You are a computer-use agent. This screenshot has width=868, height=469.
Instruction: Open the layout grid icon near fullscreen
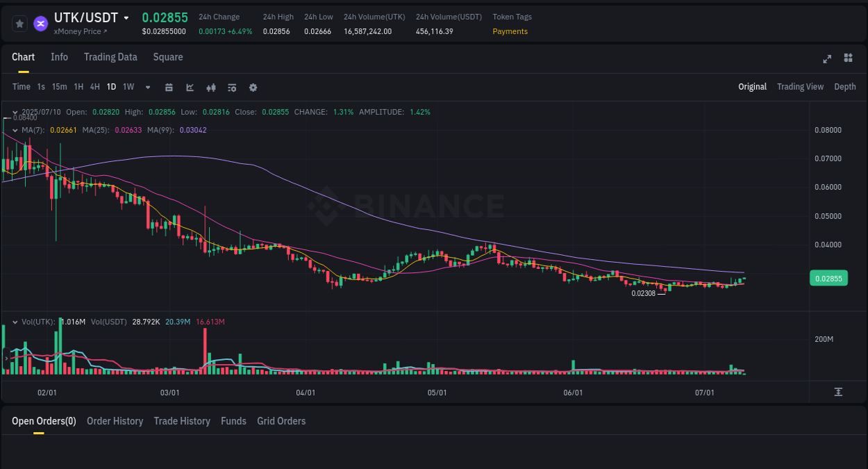tap(848, 59)
